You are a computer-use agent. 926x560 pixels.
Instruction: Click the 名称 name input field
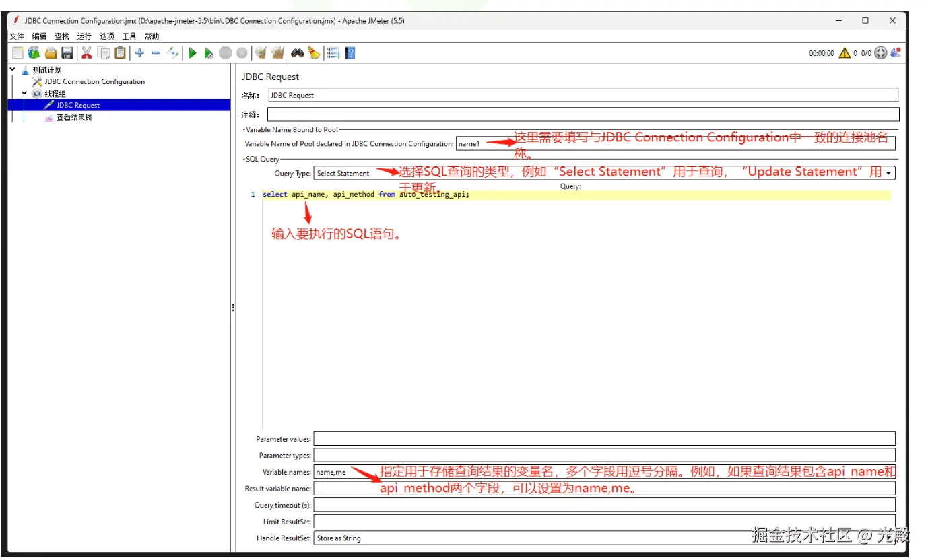(x=583, y=95)
